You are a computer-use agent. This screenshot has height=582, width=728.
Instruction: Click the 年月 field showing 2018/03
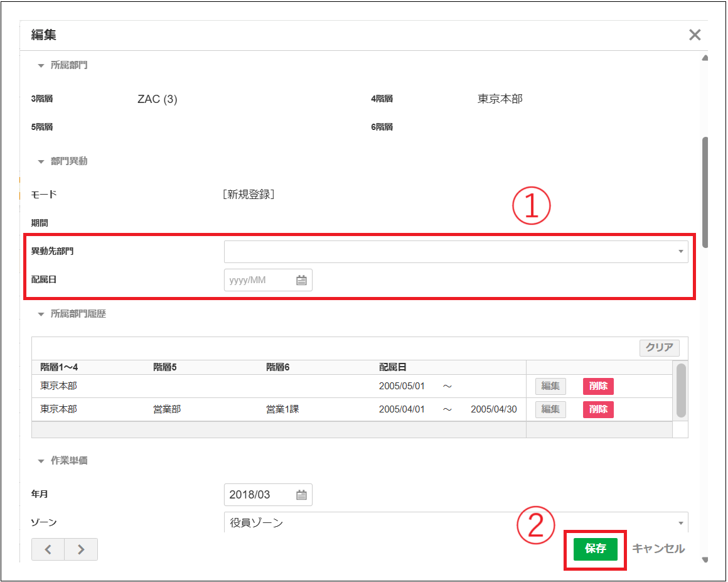click(x=268, y=495)
